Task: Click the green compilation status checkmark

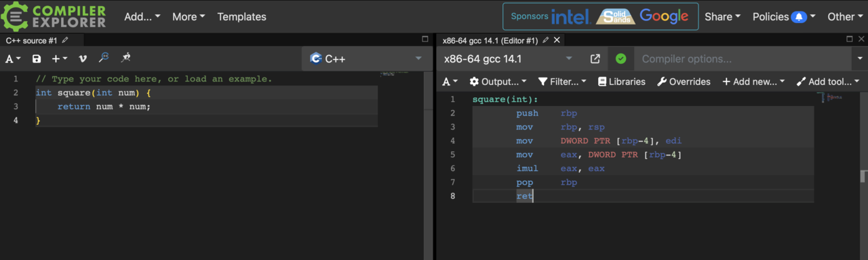Action: click(620, 59)
